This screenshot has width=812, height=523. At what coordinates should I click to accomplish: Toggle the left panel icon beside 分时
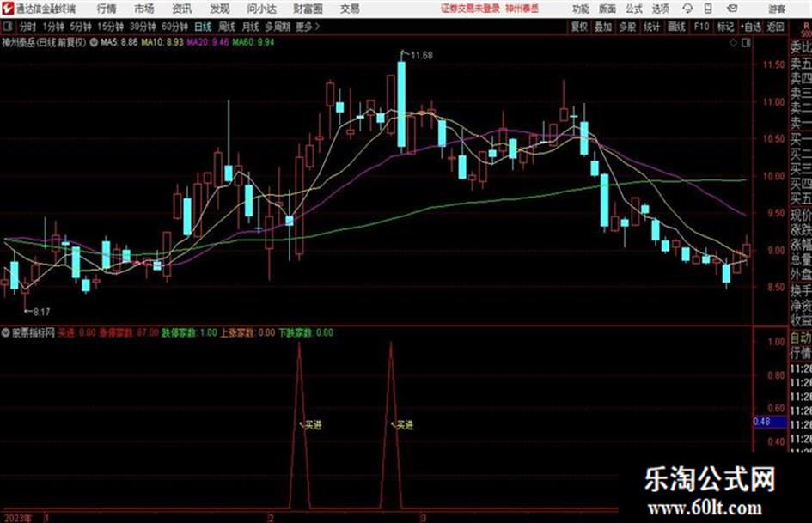coord(7,27)
